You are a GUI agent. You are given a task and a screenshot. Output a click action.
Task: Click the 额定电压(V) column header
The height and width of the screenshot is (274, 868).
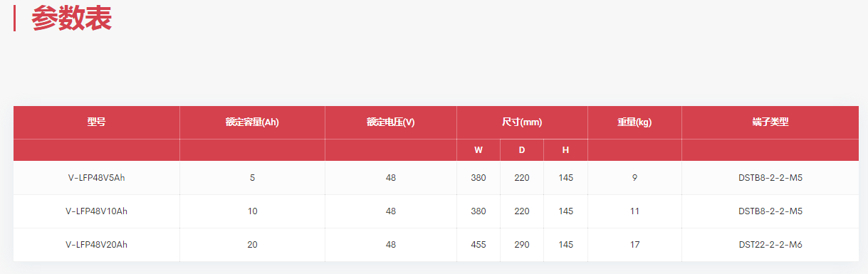pos(391,122)
